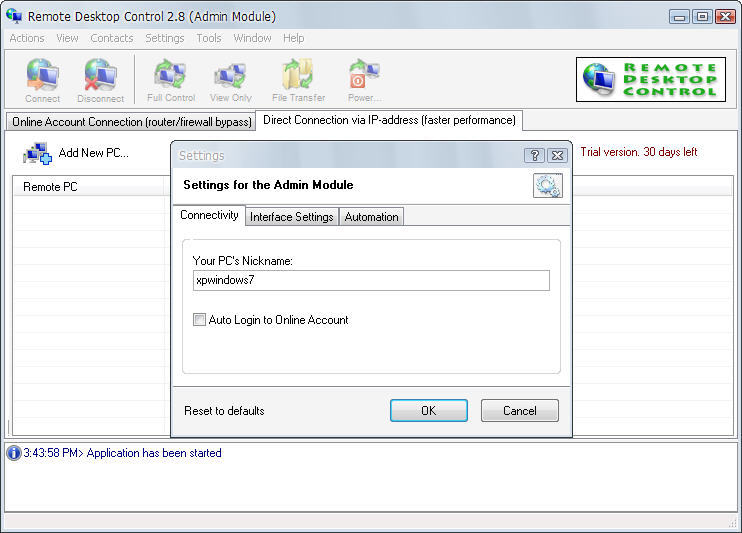Open the Window menu

coord(252,38)
